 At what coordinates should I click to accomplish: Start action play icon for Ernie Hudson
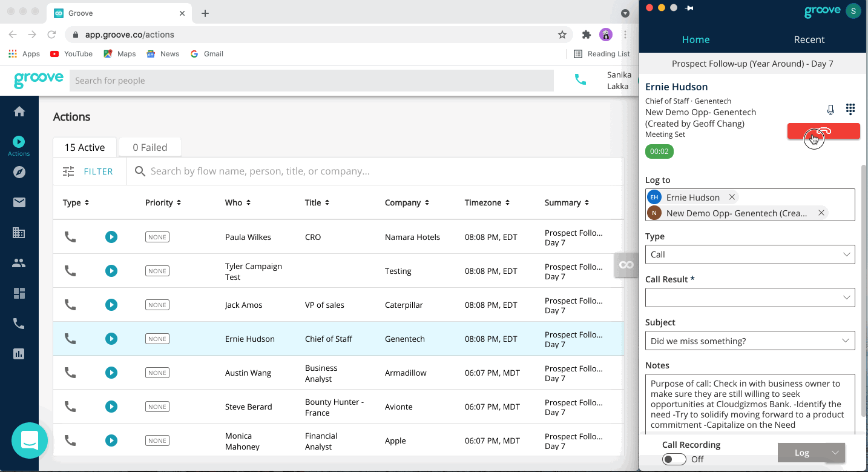click(111, 339)
